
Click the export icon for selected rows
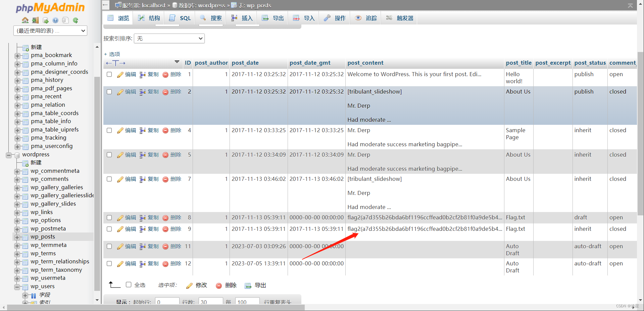[x=248, y=286]
